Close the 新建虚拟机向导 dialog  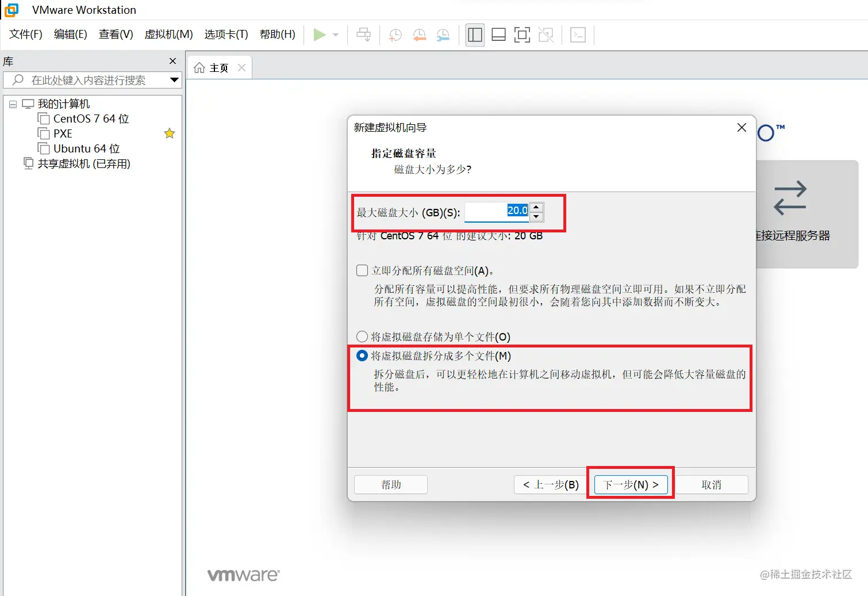click(742, 128)
